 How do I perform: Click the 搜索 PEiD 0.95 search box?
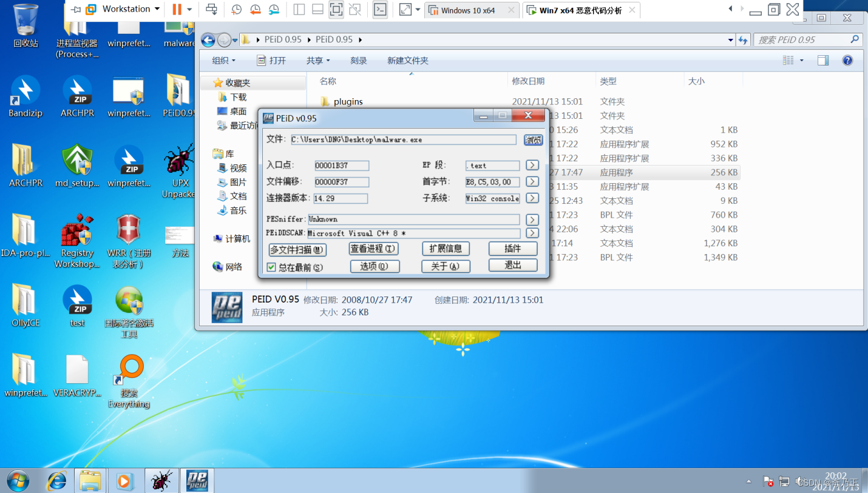[x=808, y=40]
